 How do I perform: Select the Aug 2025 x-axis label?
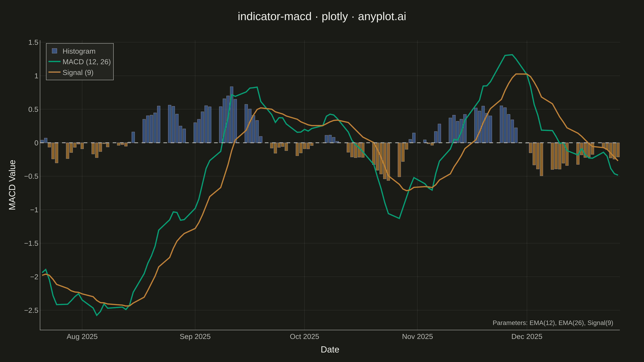point(82,337)
